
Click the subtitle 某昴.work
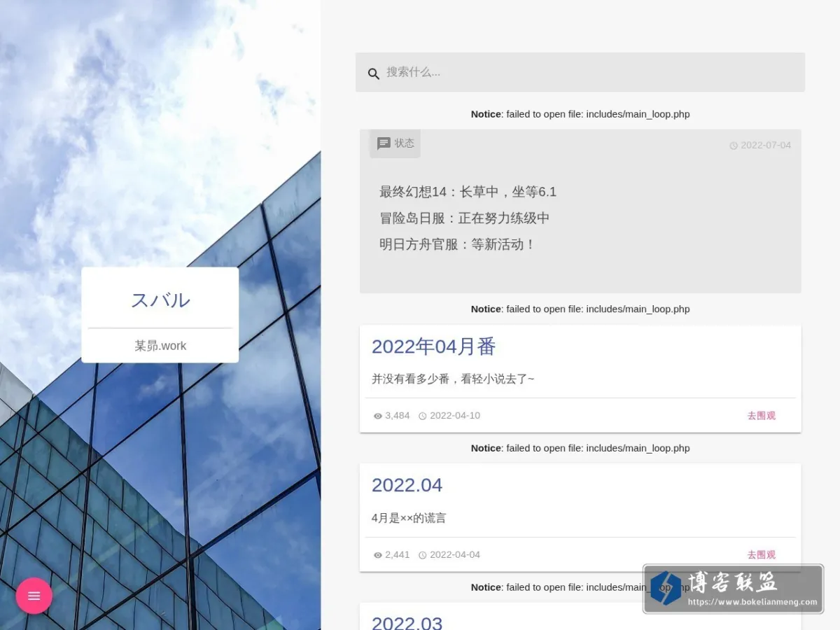coord(160,346)
